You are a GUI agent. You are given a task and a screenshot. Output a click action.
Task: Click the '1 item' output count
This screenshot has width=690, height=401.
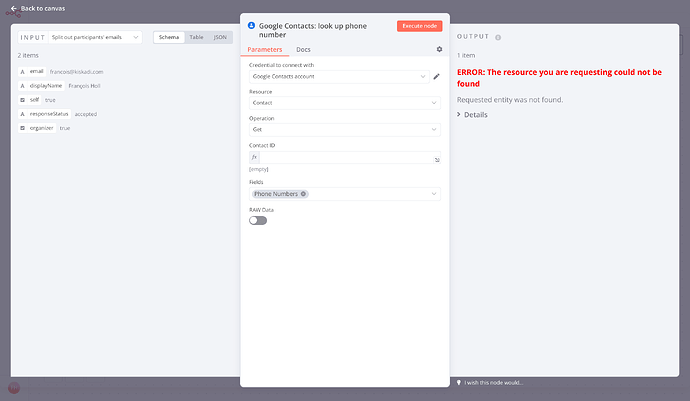point(466,55)
